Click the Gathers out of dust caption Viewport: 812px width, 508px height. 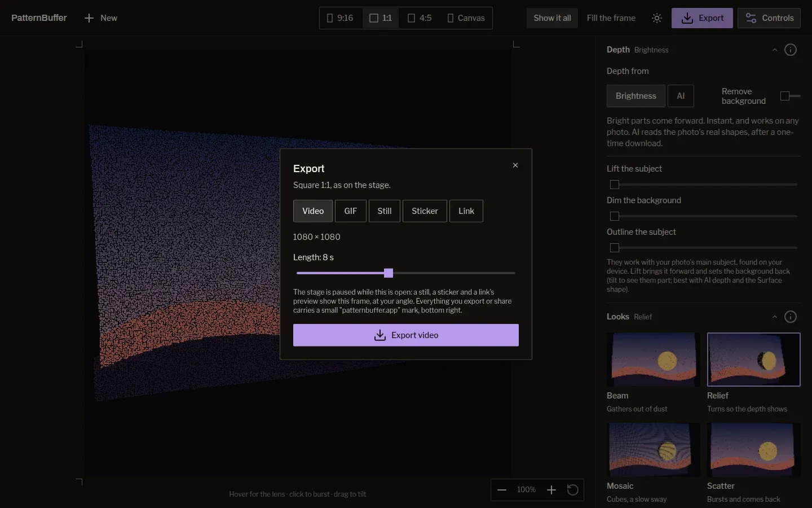637,409
